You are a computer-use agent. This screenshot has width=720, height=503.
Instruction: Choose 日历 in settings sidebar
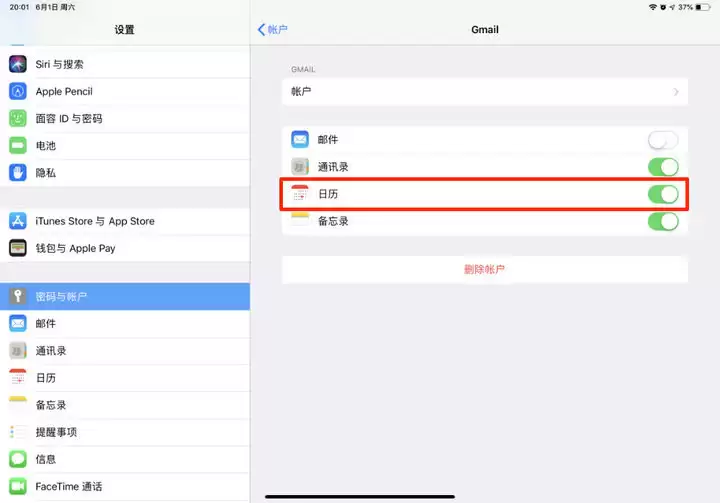pyautogui.click(x=125, y=378)
